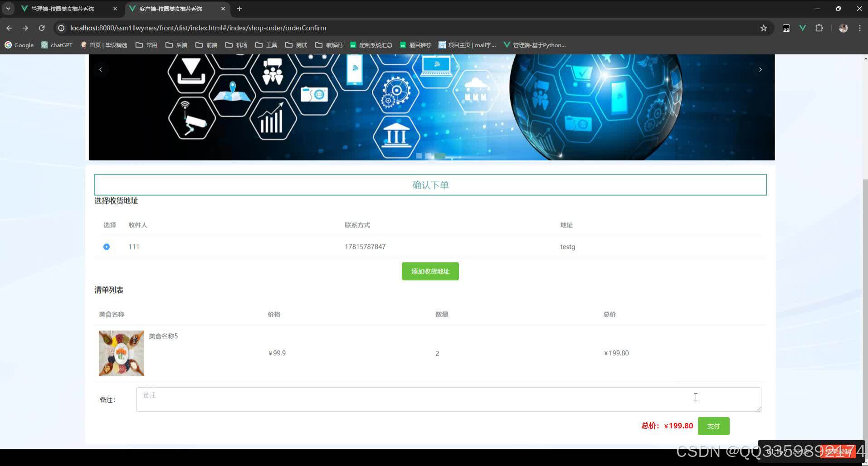Expand the 后端 bookmarks folder
Viewport: 868px width, 466px height.
[176, 45]
